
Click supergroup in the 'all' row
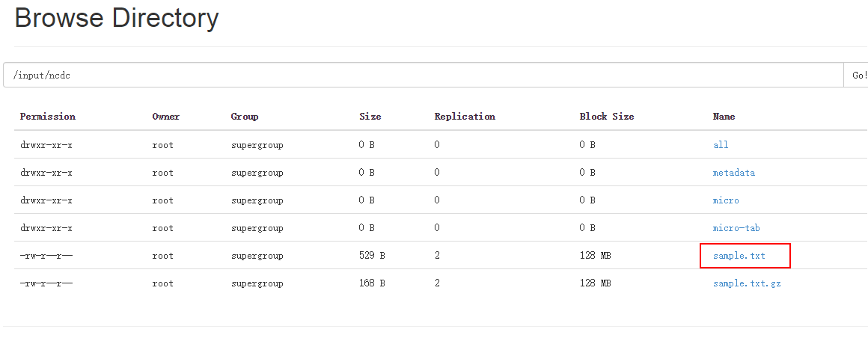pyautogui.click(x=257, y=145)
